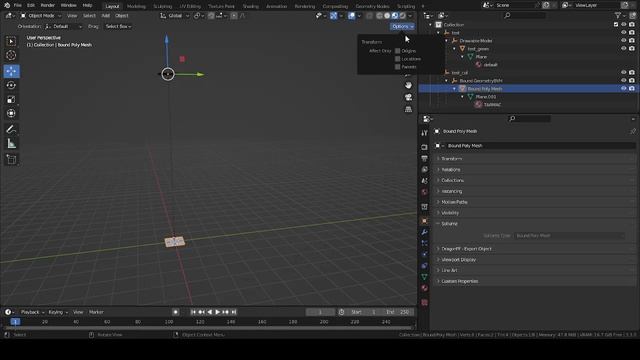Open Physics properties tab

pos(424,254)
